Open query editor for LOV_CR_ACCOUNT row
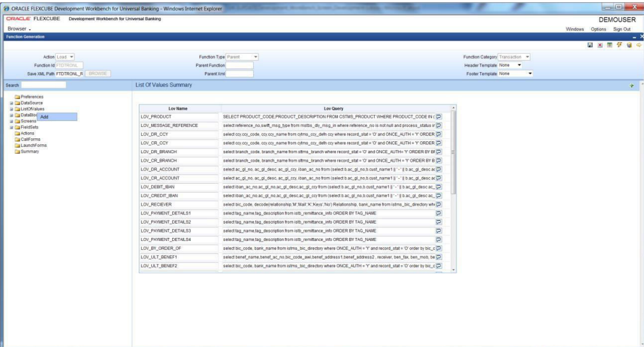644x347 pixels. (x=438, y=178)
